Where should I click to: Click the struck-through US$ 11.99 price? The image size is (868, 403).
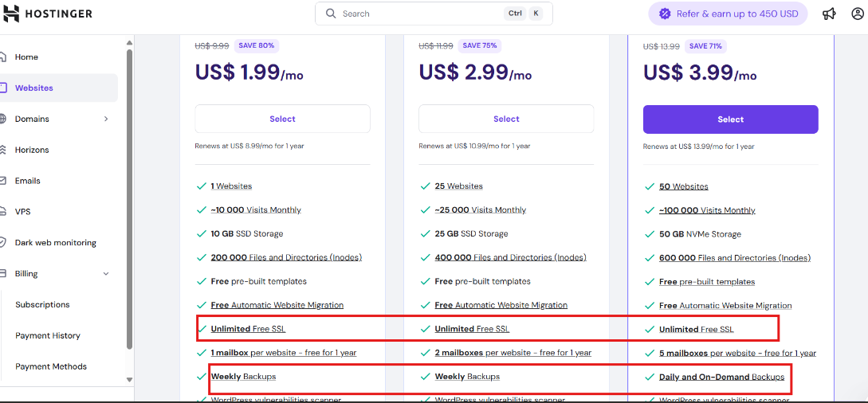tap(436, 46)
